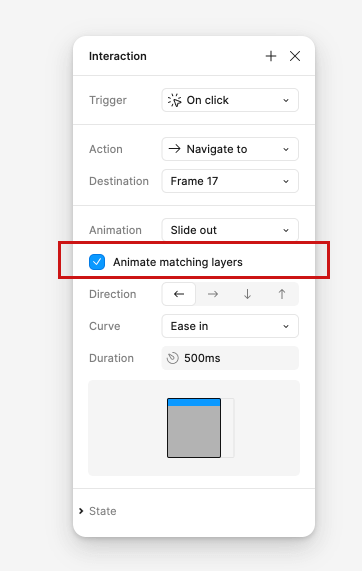The height and width of the screenshot is (571, 362).
Task: Click the 500ms duration field
Action: pos(230,358)
